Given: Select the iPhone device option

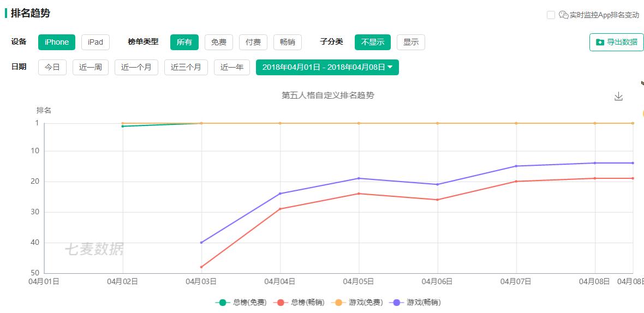Looking at the screenshot, I should [x=57, y=42].
